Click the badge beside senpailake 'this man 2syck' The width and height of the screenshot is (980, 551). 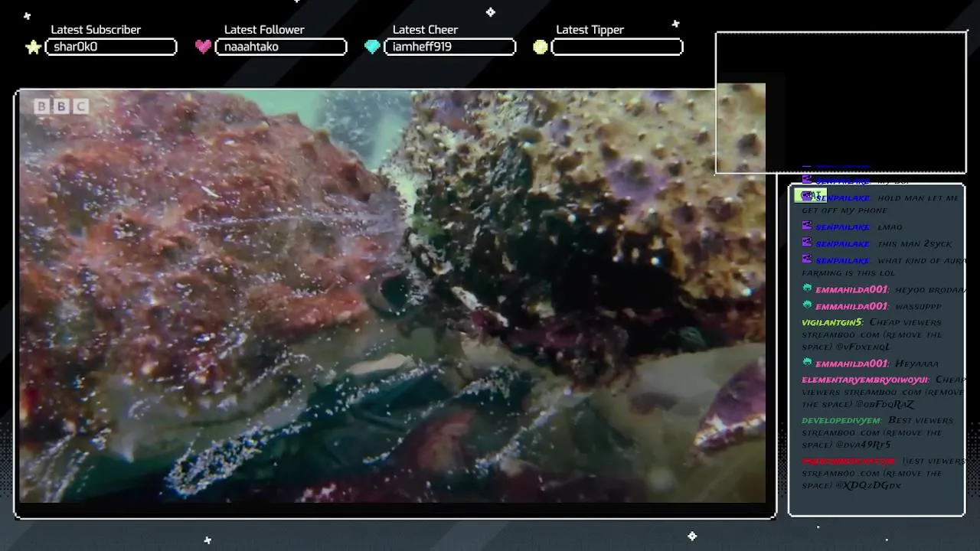tap(806, 243)
